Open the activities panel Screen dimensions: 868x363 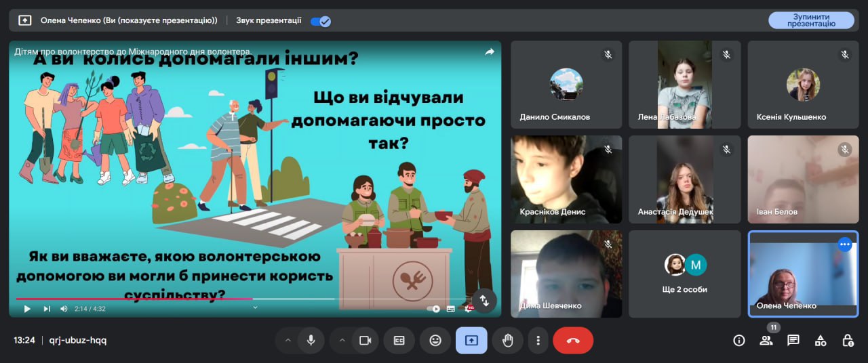click(821, 341)
